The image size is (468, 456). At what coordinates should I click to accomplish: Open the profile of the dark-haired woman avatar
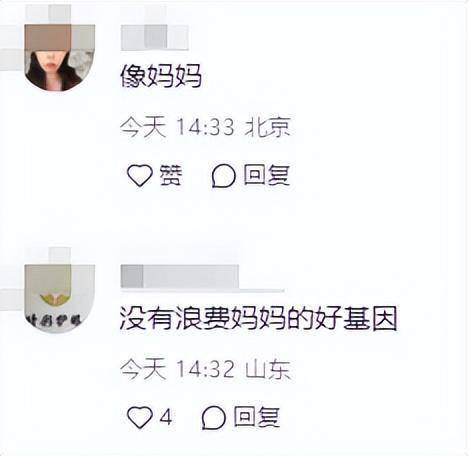60,57
